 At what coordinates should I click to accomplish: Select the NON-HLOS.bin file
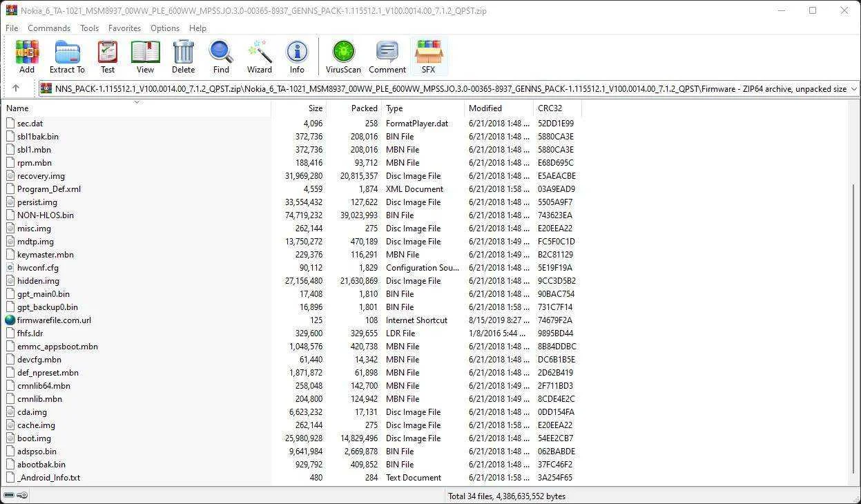click(x=45, y=215)
